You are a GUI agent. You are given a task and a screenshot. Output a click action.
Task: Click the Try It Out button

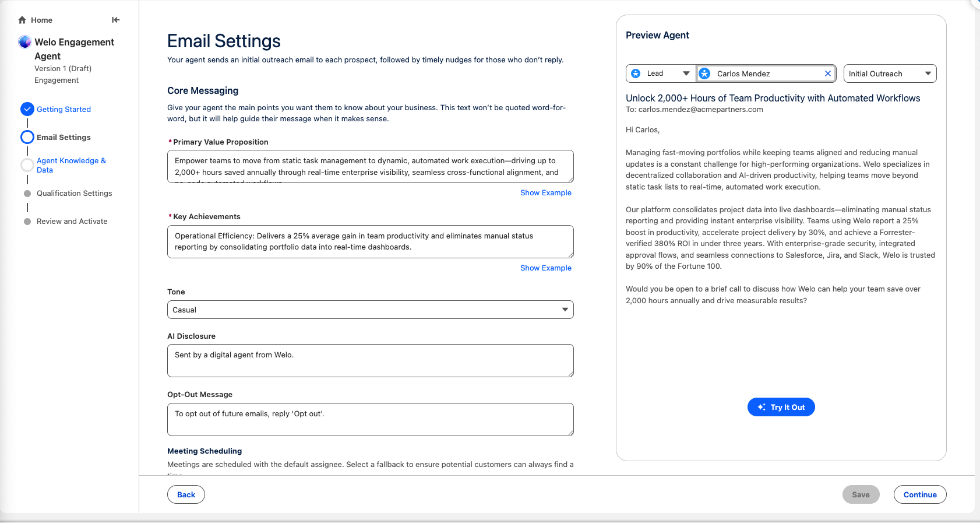[x=781, y=407]
